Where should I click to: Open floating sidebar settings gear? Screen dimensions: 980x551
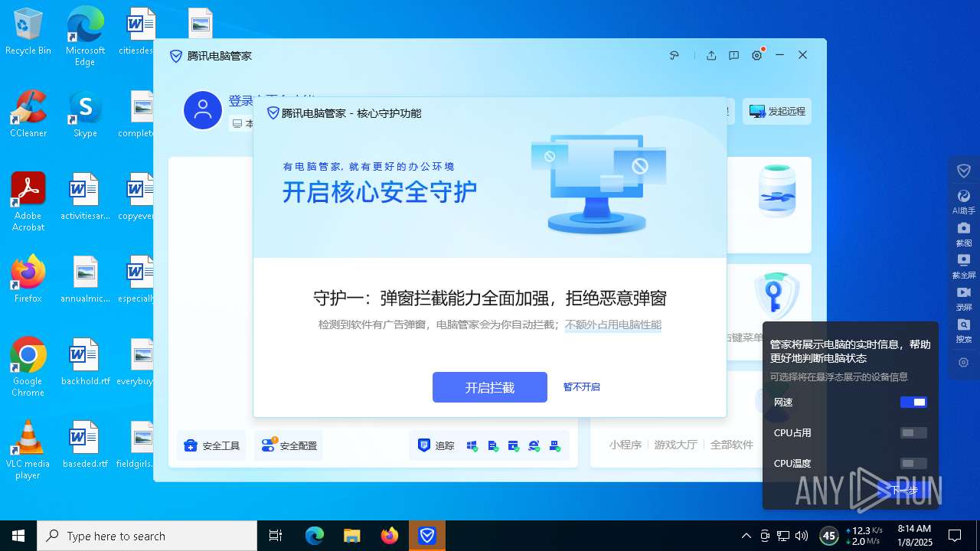click(x=964, y=363)
